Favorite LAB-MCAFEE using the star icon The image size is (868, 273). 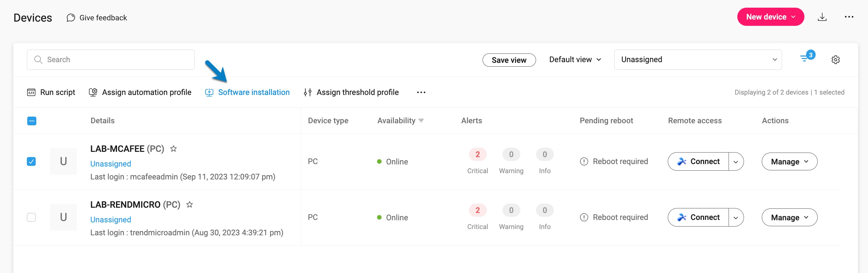coord(173,149)
